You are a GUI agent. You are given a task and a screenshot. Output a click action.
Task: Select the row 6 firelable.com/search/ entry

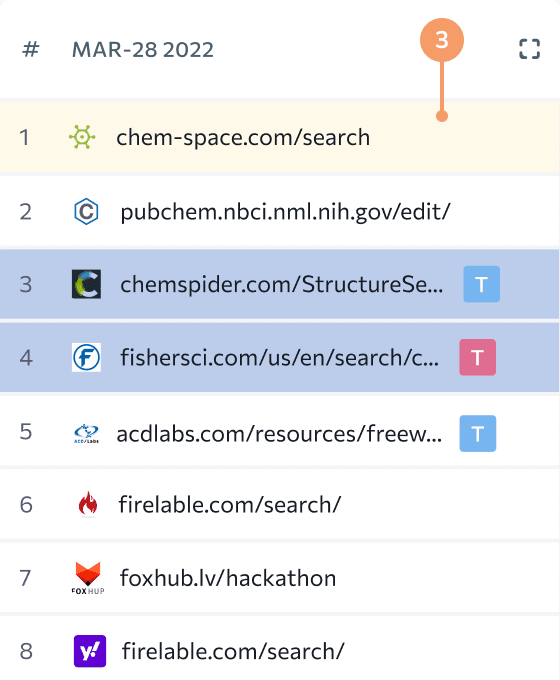279,504
